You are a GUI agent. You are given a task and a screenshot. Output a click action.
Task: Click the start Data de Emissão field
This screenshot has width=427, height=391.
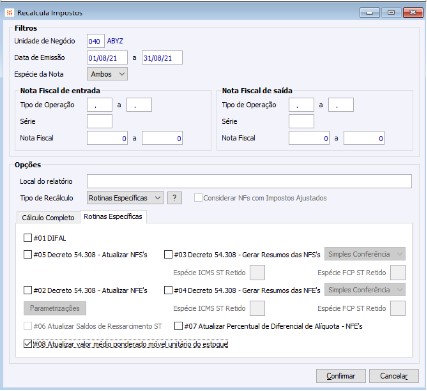pos(107,58)
